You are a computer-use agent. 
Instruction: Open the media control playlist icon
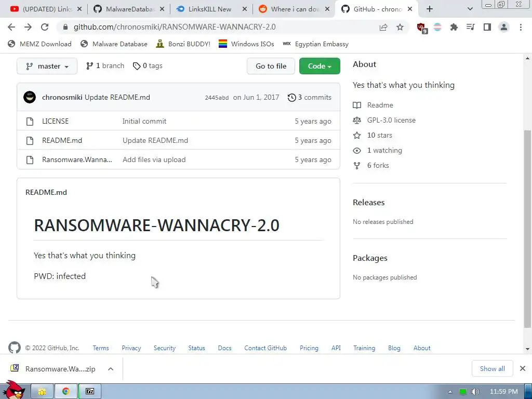(470, 27)
